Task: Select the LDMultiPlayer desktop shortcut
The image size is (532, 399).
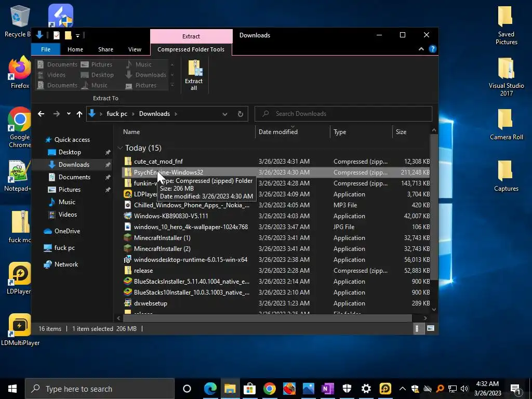Action: point(20,330)
